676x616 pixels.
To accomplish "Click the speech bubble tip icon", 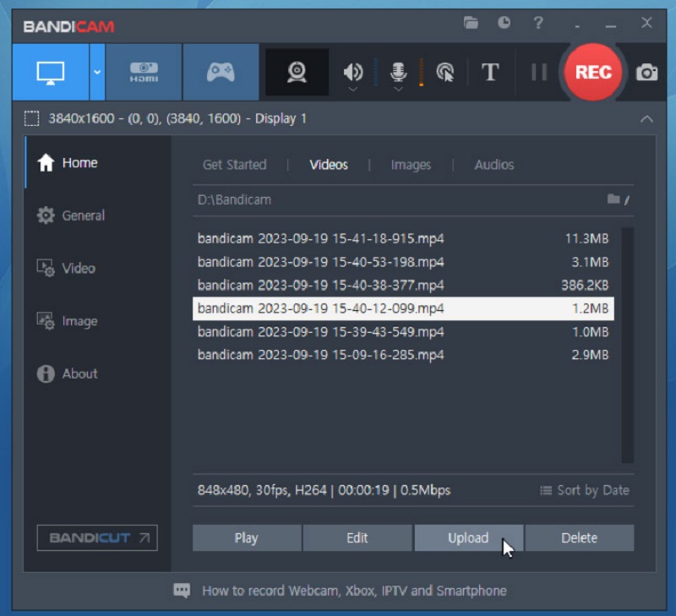I will (x=182, y=591).
